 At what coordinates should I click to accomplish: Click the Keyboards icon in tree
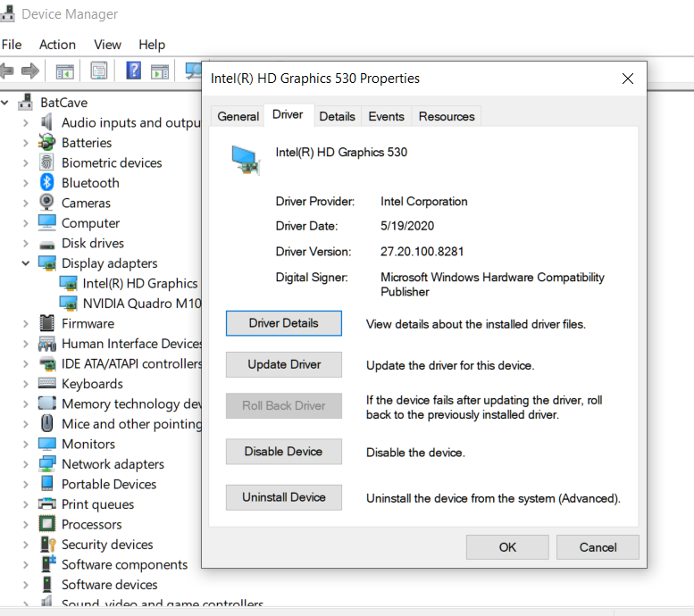pos(47,382)
